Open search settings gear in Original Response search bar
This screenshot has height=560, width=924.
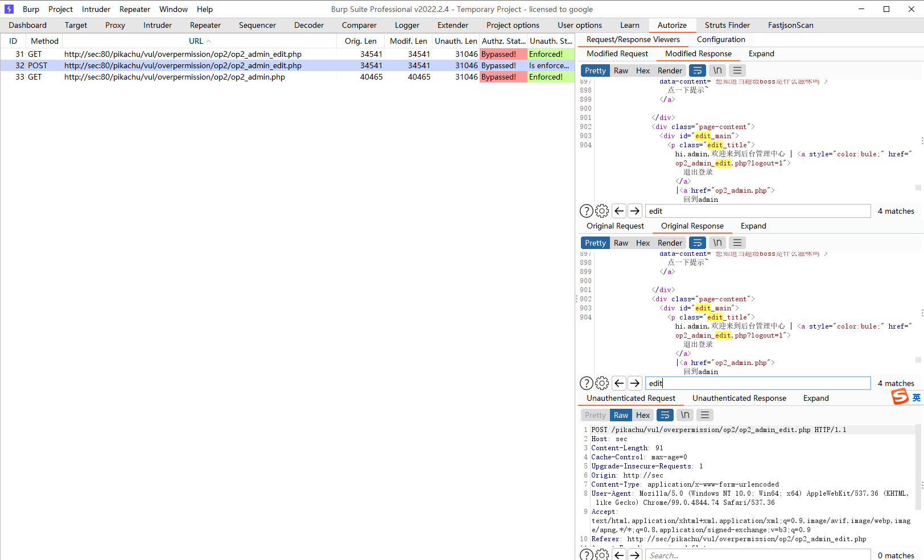(x=602, y=383)
